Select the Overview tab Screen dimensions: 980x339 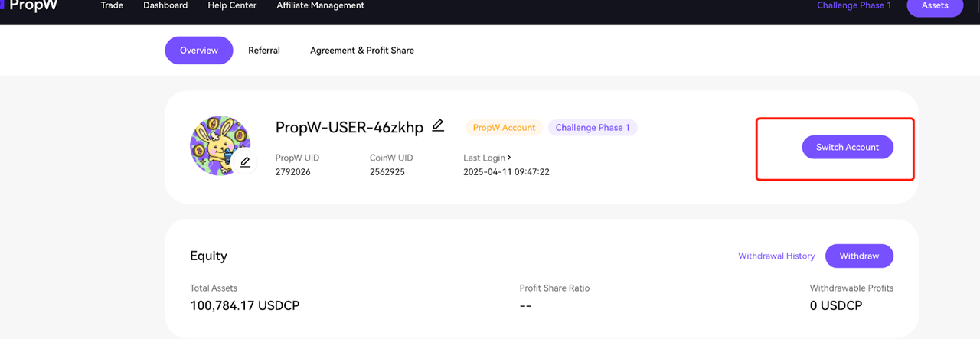tap(199, 51)
